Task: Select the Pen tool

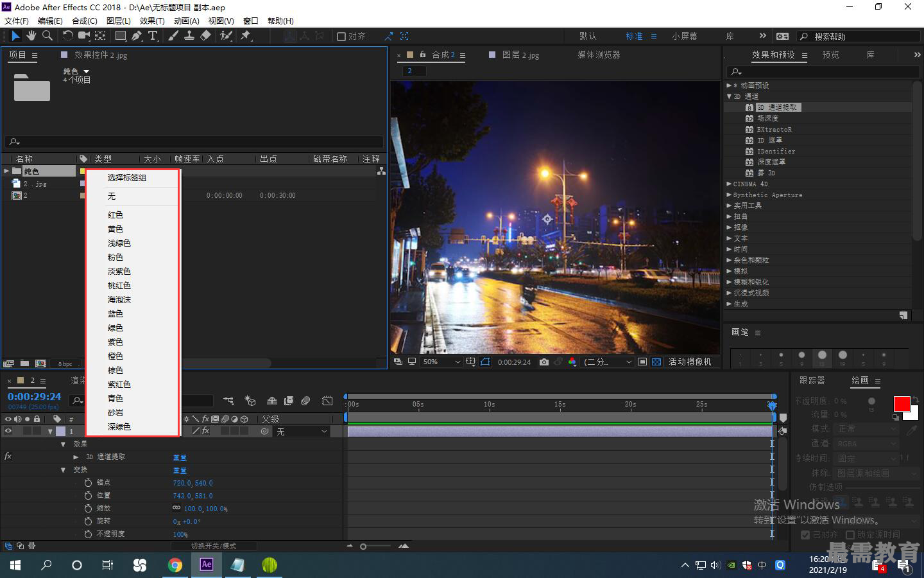Action: point(137,36)
